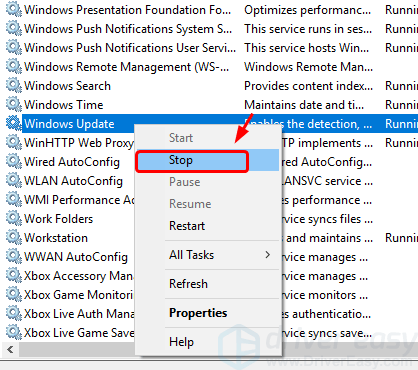Select Windows Push Notifications System Service entry
Viewport: 418px width, 370px height.
pos(128,29)
